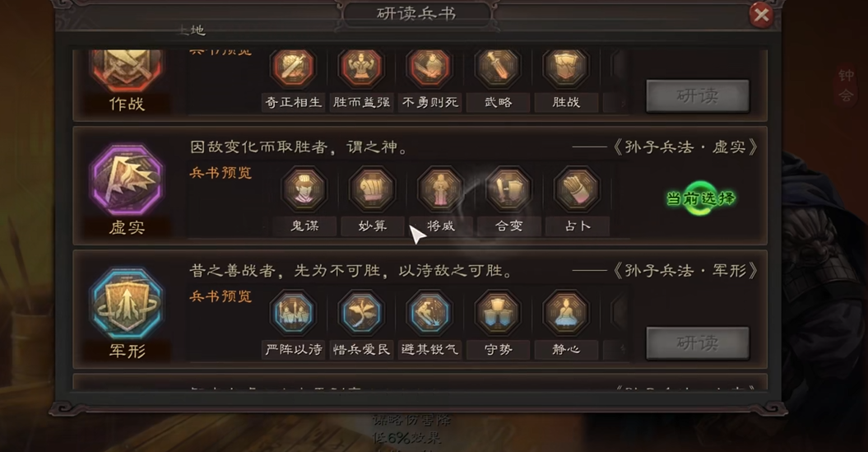Open the 严阵以待 skill icon
Image resolution: width=868 pixels, height=452 pixels.
293,313
